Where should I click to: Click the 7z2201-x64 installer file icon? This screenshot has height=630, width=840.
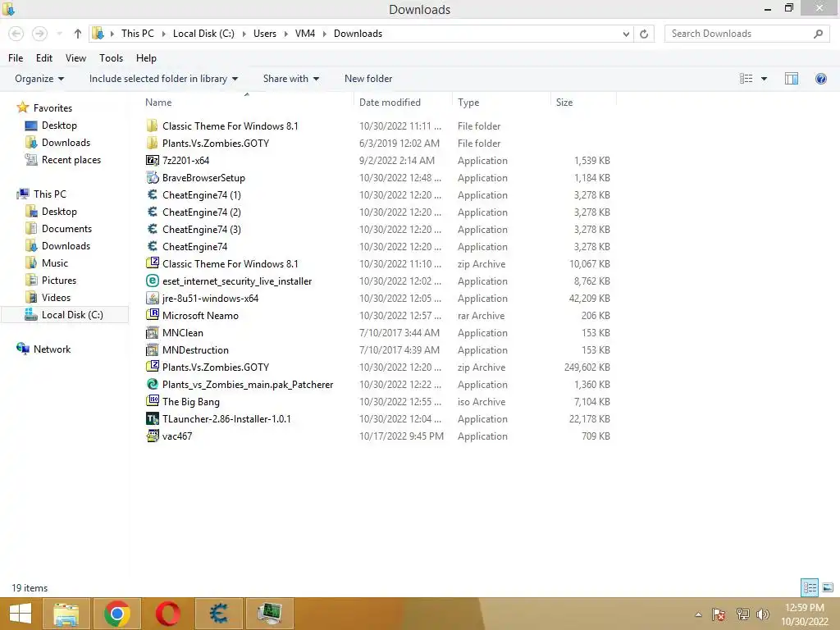pos(152,160)
